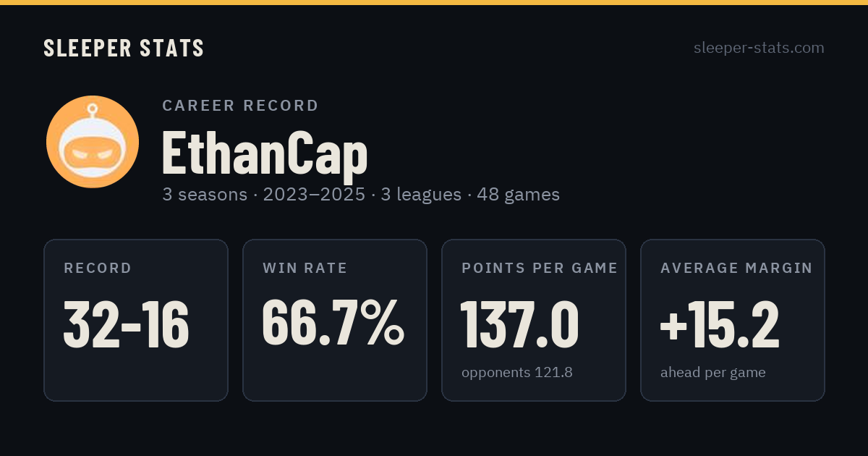Click the 137.0 points value
Image resolution: width=868 pixels, height=456 pixels.
(x=520, y=324)
